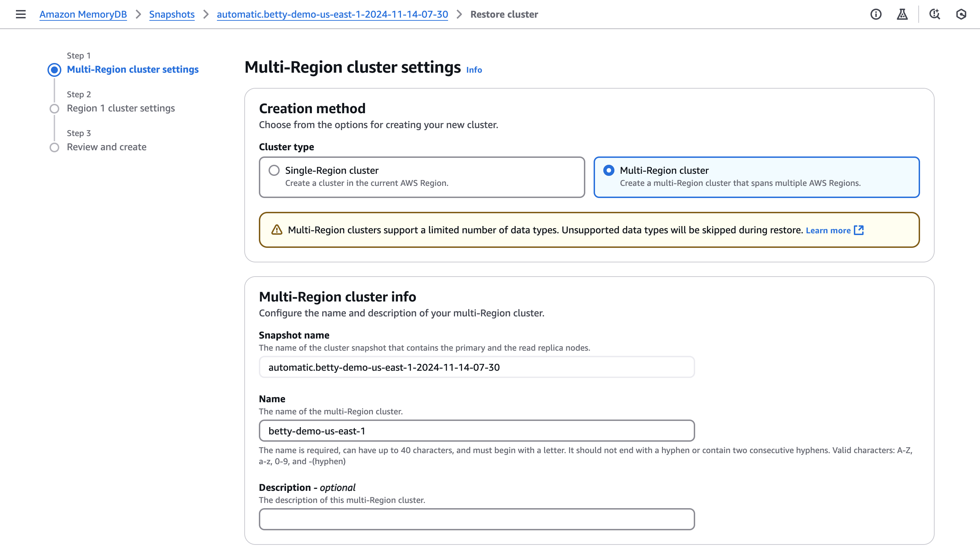Click the Step 1 progress circle
Viewport: 980px width, 558px height.
point(54,69)
